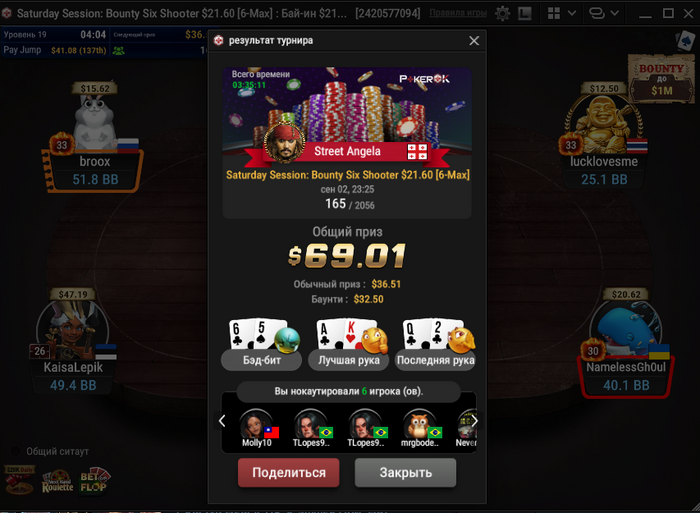Open the Правила игры link

[x=458, y=13]
